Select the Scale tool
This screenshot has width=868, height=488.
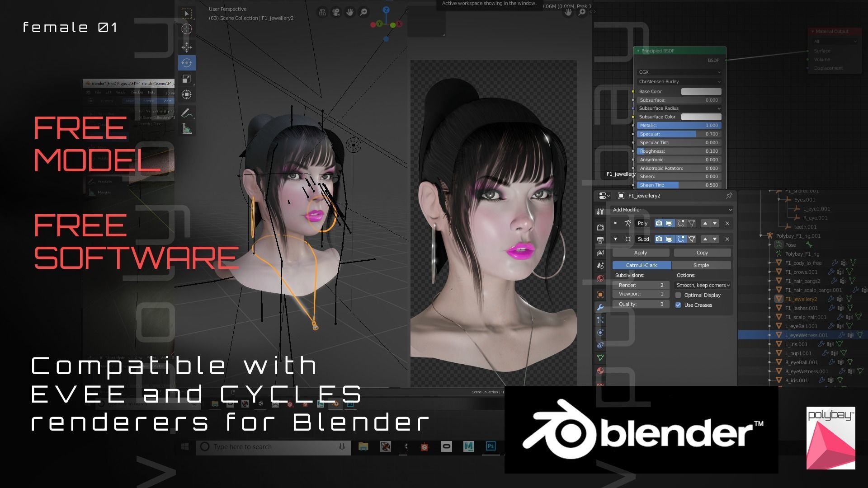tap(186, 79)
